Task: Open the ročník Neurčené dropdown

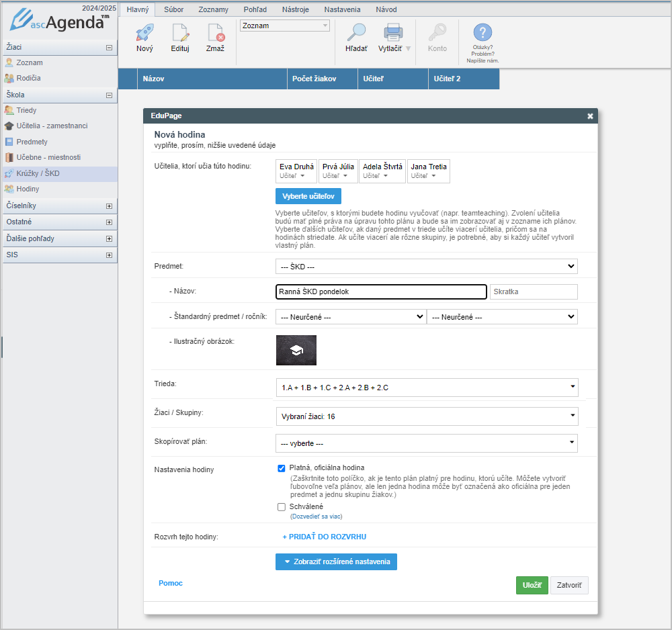Action: pos(502,317)
